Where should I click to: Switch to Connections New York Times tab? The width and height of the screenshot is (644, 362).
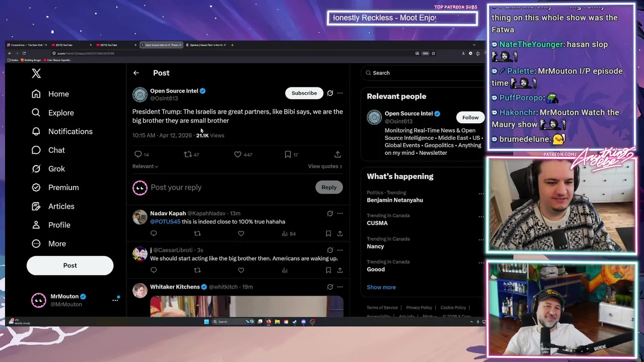click(x=26, y=45)
